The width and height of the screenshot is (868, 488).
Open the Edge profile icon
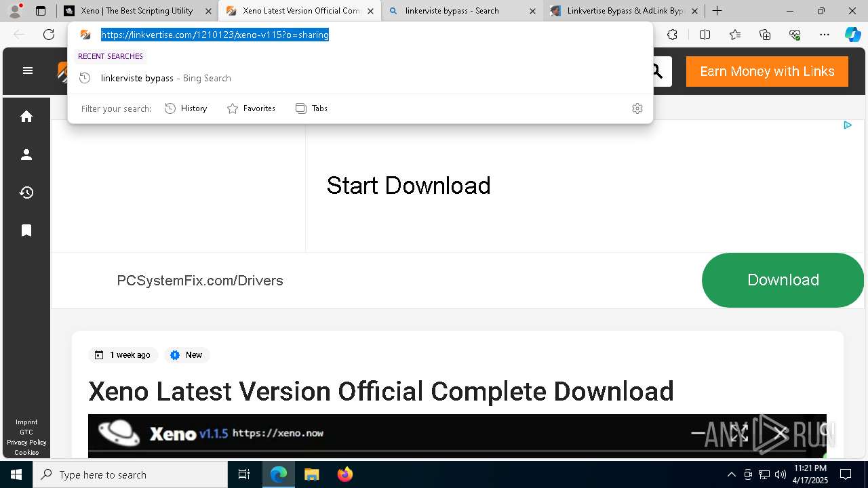click(14, 11)
